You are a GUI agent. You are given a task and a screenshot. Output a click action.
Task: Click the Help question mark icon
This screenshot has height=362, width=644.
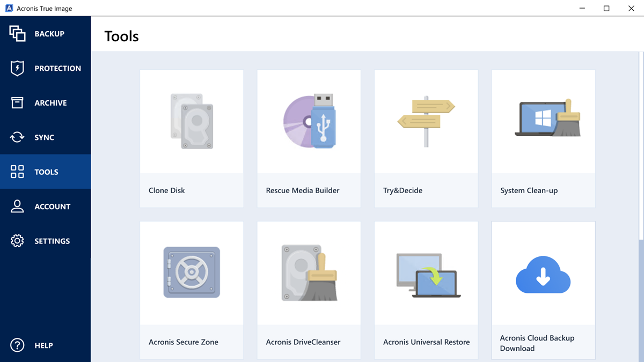point(17,345)
